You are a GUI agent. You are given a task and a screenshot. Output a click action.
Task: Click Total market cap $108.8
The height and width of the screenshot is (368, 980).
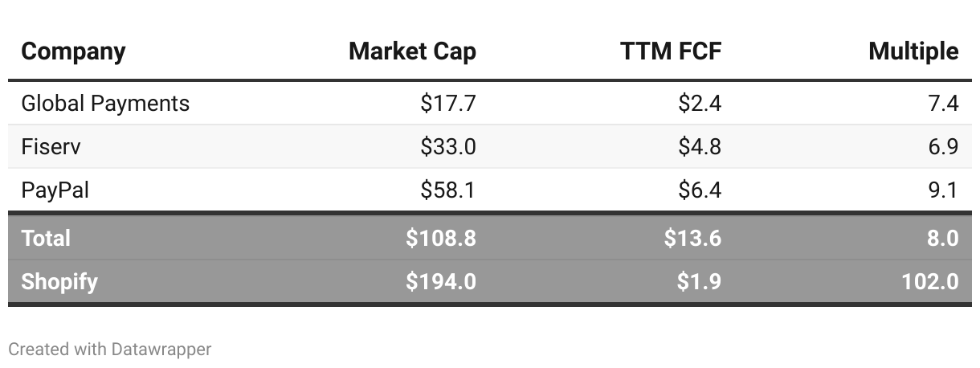(x=441, y=239)
